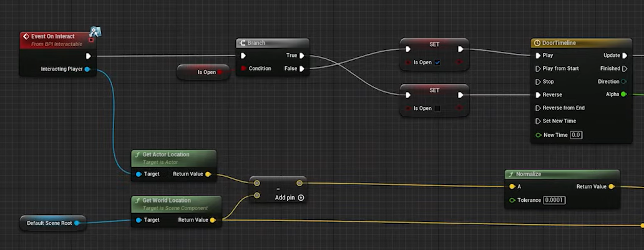The width and height of the screenshot is (644, 250).
Task: Click the Get World Location Return Value pin
Action: [x=212, y=221]
